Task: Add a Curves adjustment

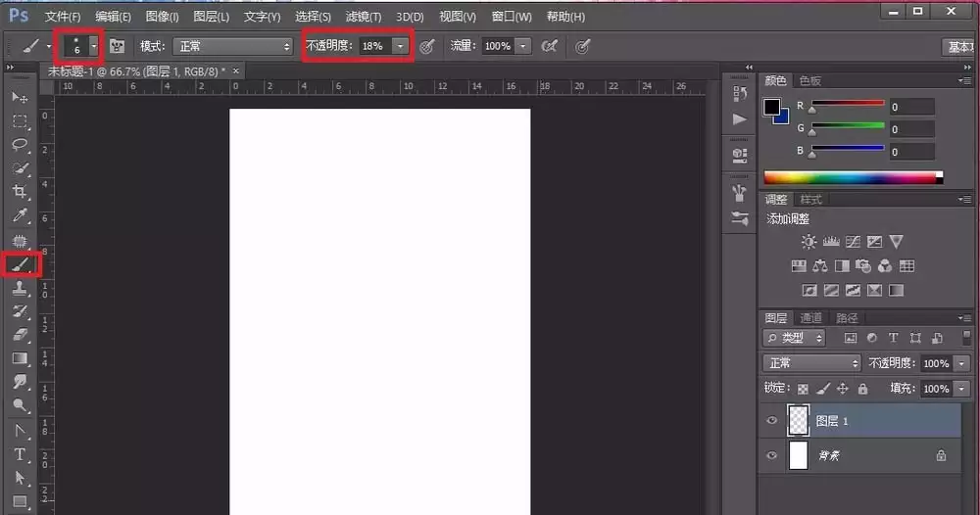Action: [x=853, y=242]
